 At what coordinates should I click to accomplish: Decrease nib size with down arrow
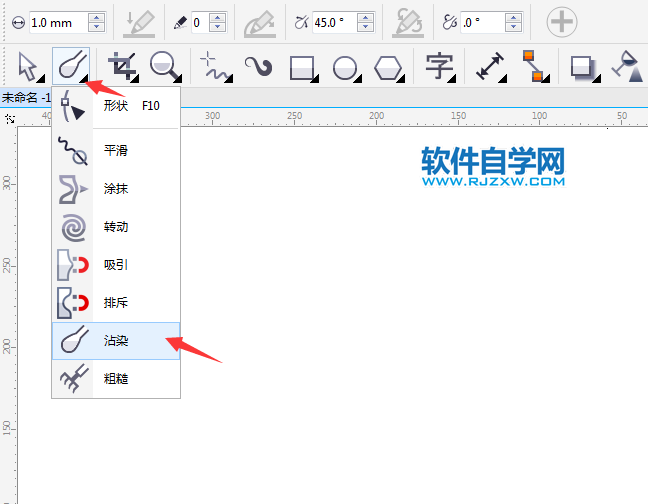point(97,27)
